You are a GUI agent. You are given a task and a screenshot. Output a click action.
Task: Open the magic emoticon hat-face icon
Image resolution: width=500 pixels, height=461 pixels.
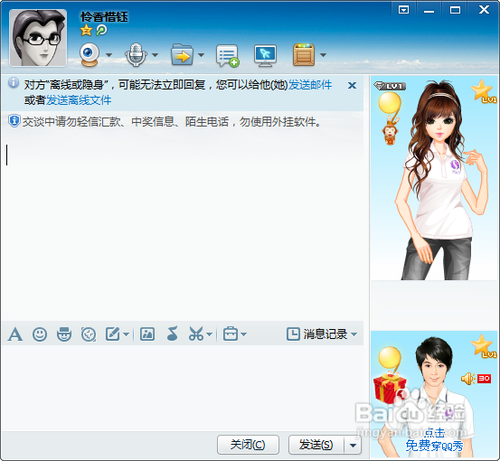[64, 334]
